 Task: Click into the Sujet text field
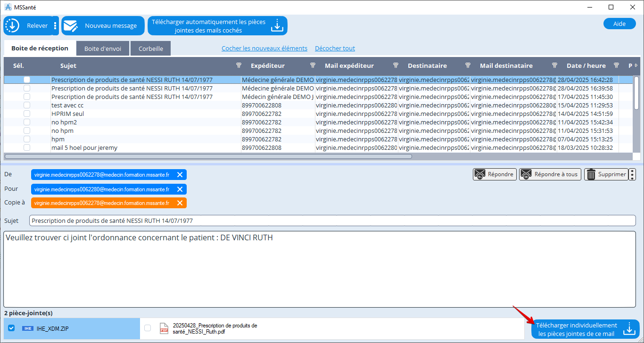pyautogui.click(x=332, y=220)
